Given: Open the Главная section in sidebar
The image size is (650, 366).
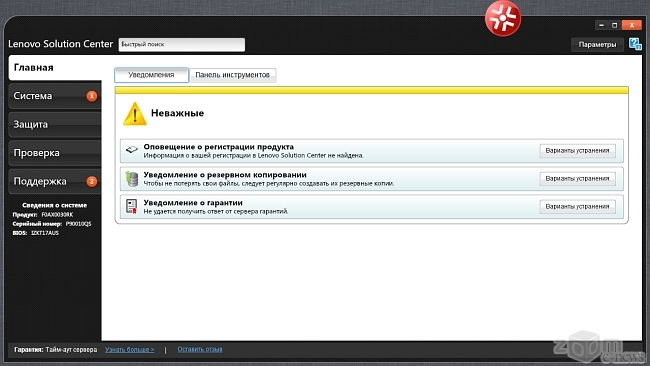Looking at the screenshot, I should 55,68.
